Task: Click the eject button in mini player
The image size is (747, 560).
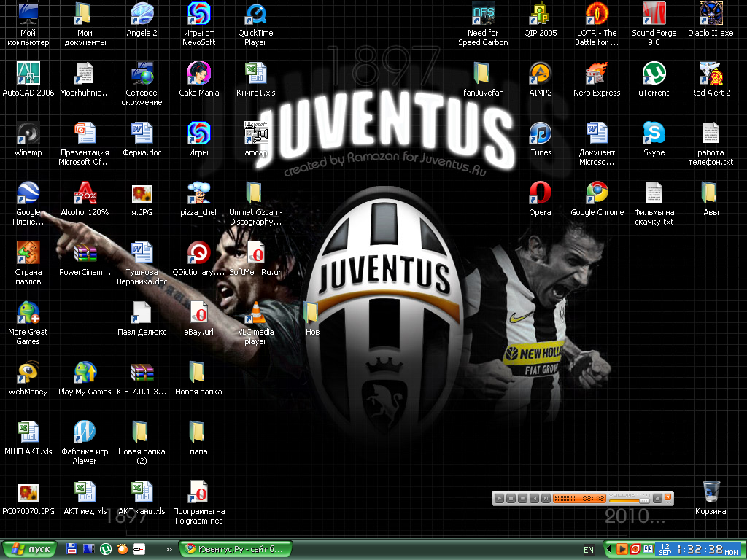Action: coord(657,499)
